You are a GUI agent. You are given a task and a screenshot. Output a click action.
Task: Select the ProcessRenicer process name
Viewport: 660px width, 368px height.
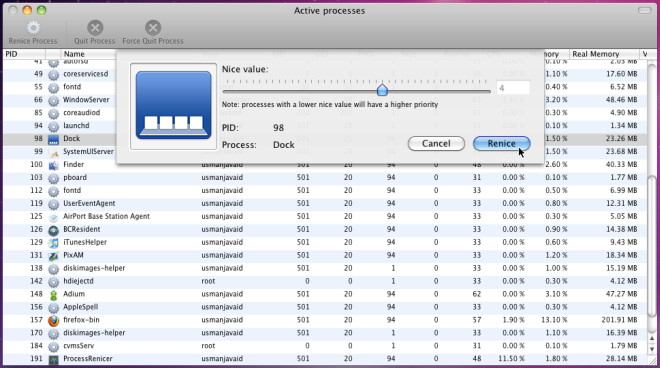(x=88, y=359)
